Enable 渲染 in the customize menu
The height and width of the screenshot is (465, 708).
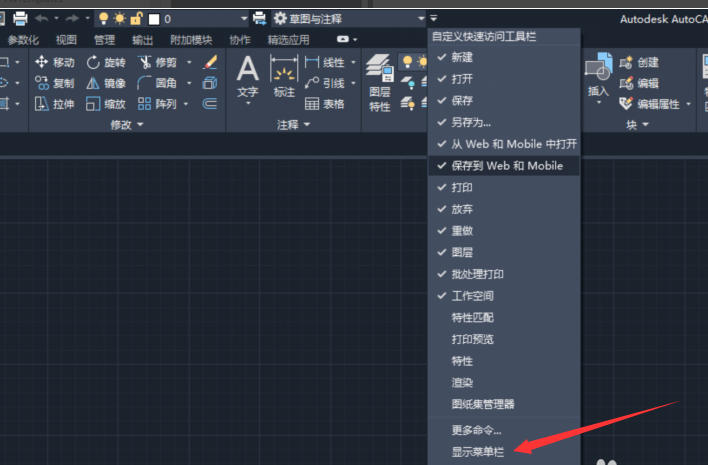(503, 382)
